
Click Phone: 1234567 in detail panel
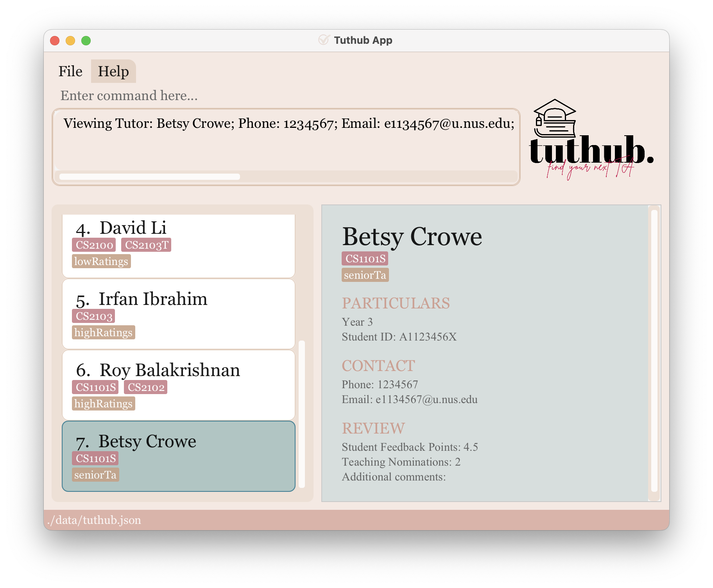(380, 384)
